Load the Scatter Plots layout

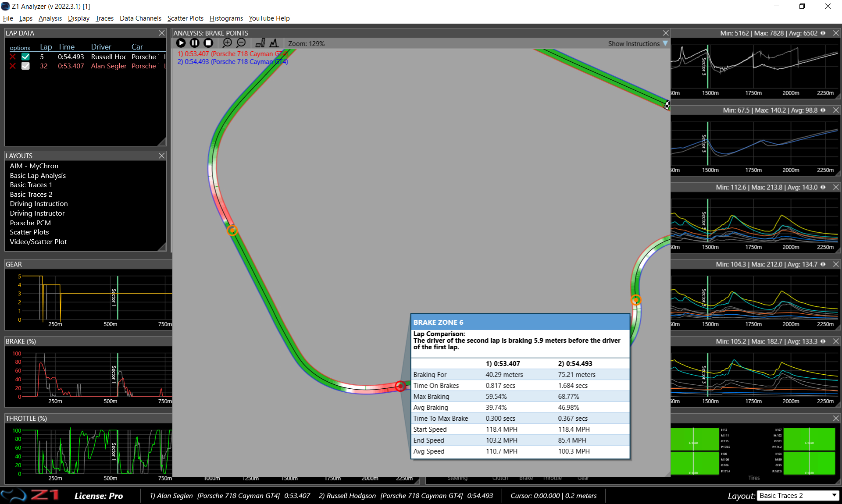(29, 232)
